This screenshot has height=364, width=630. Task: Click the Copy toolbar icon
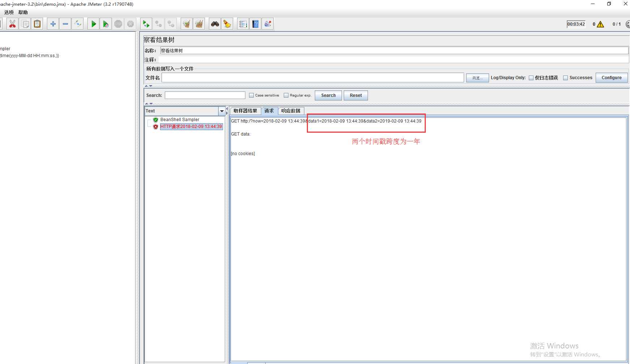click(25, 24)
